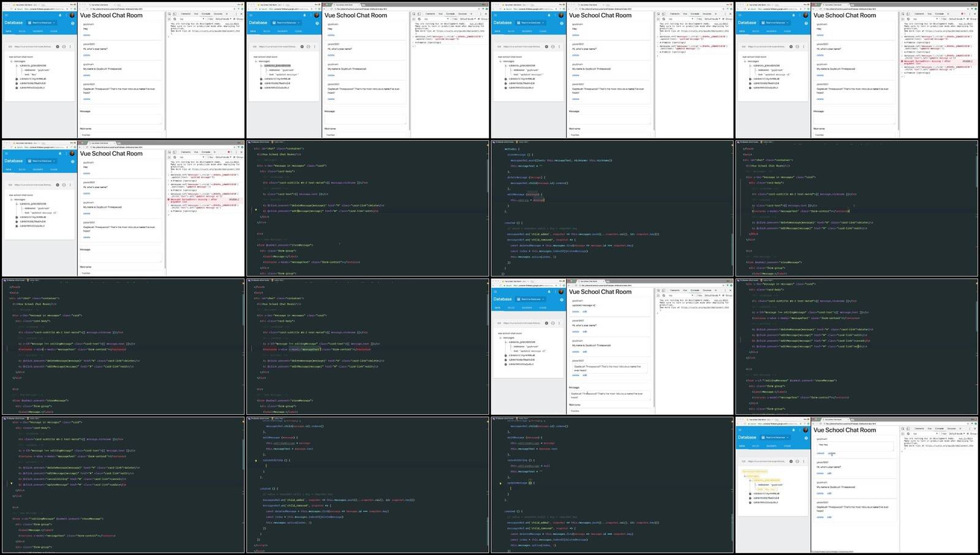This screenshot has width=980, height=555.
Task: Click 'updated message v2' chat message text
Action: pyautogui.click(x=584, y=305)
